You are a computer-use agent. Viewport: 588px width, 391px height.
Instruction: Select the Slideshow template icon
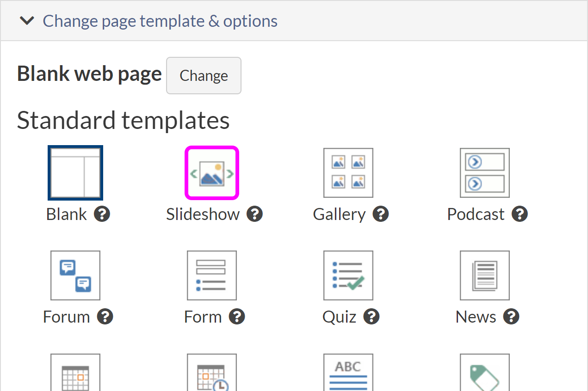211,172
